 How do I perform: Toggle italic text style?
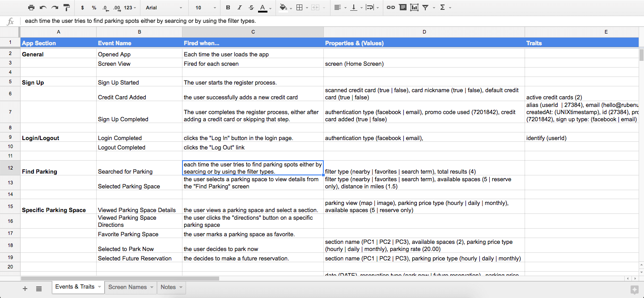pyautogui.click(x=240, y=8)
